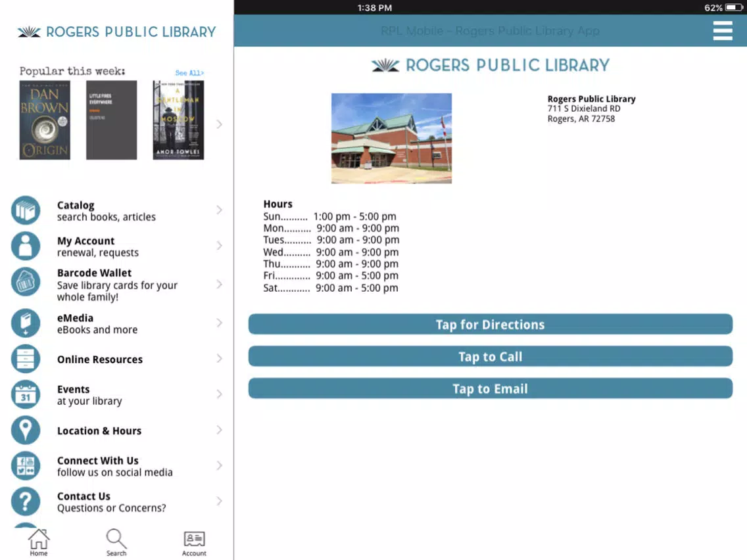This screenshot has width=747, height=560.
Task: Select the Contact Us menu label
Action: pyautogui.click(x=84, y=496)
